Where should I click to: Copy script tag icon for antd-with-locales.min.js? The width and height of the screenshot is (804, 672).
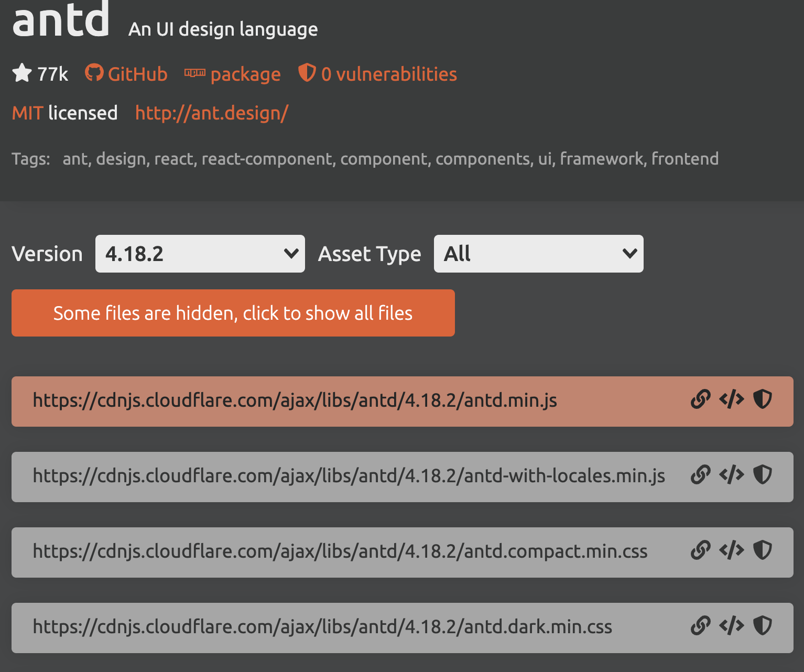pos(732,475)
